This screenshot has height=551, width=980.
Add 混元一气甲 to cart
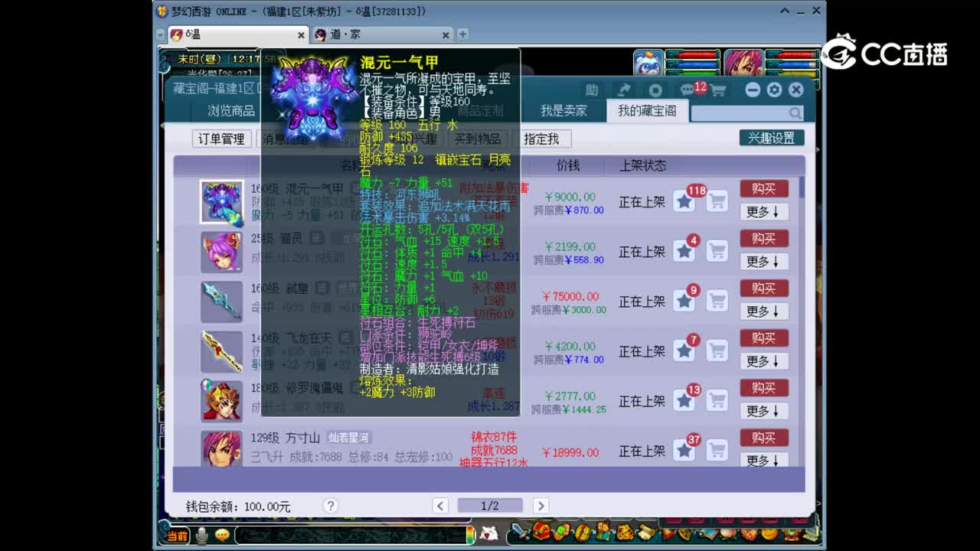pyautogui.click(x=717, y=201)
